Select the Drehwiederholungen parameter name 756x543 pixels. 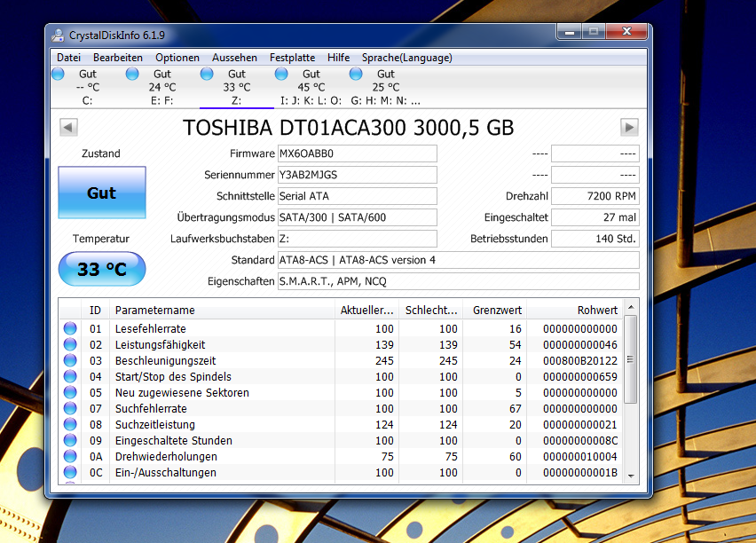coord(166,456)
